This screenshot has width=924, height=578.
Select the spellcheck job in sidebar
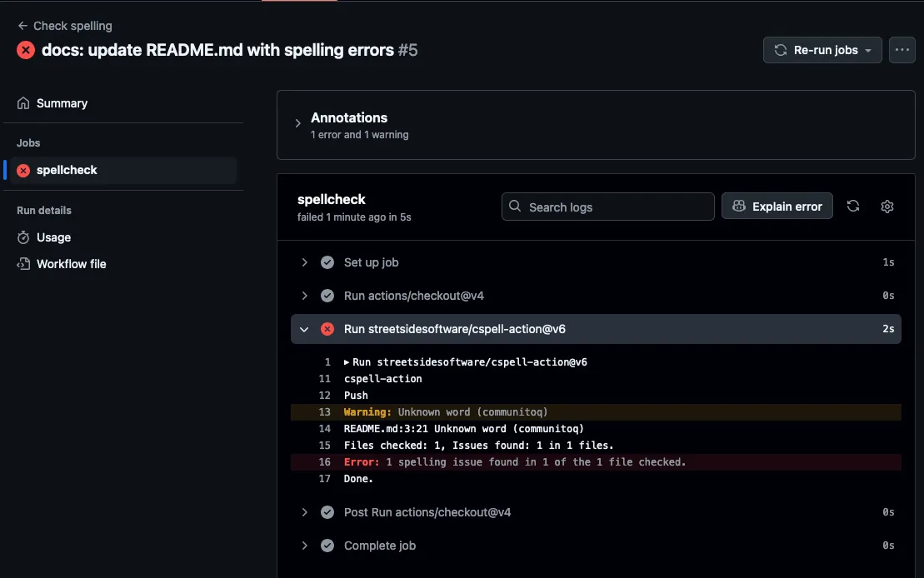pos(67,170)
